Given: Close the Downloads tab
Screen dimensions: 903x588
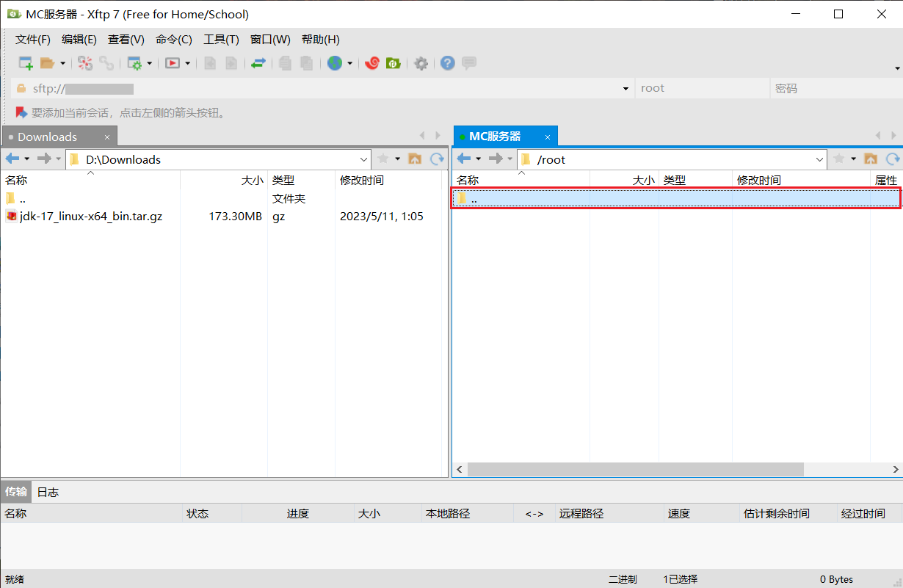Looking at the screenshot, I should 106,137.
